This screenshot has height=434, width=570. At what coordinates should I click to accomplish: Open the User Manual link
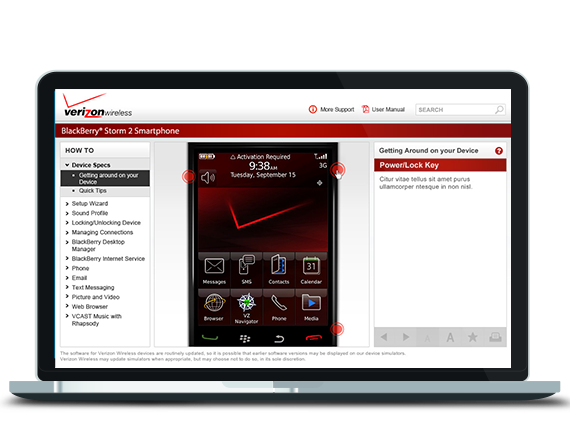pyautogui.click(x=388, y=109)
